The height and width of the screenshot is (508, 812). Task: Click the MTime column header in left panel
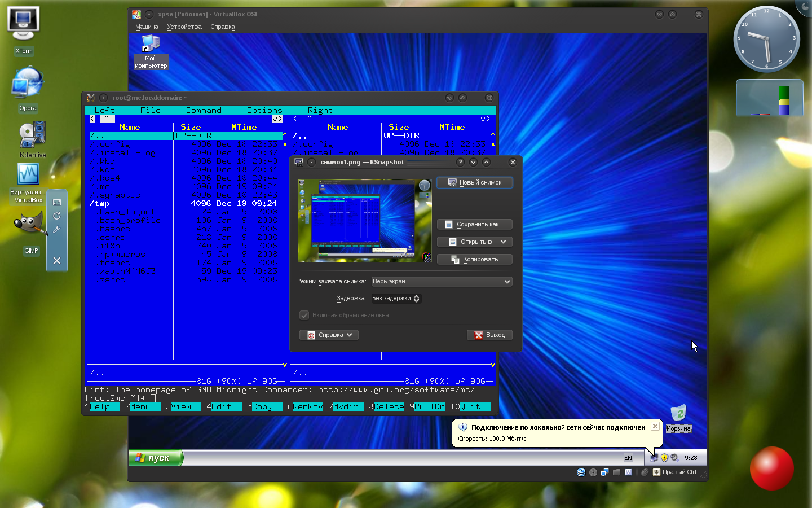tap(244, 127)
